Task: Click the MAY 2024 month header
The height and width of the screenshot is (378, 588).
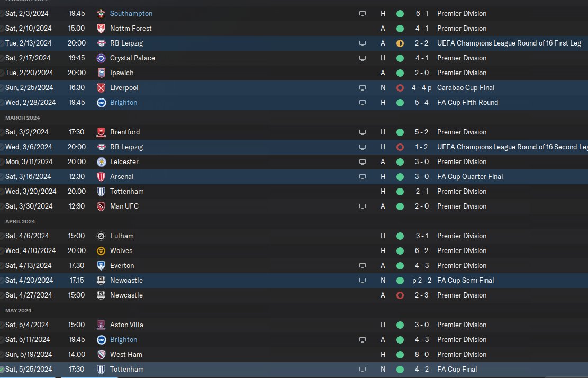Action: click(19, 310)
